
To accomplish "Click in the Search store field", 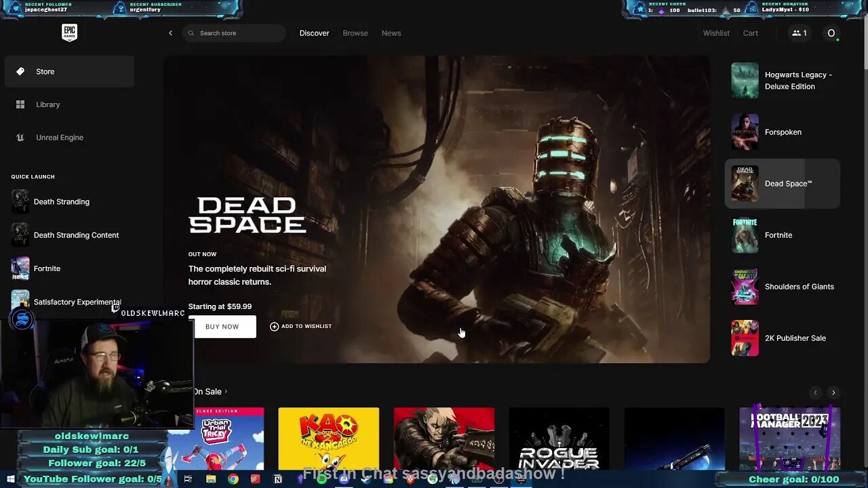I will pos(234,33).
